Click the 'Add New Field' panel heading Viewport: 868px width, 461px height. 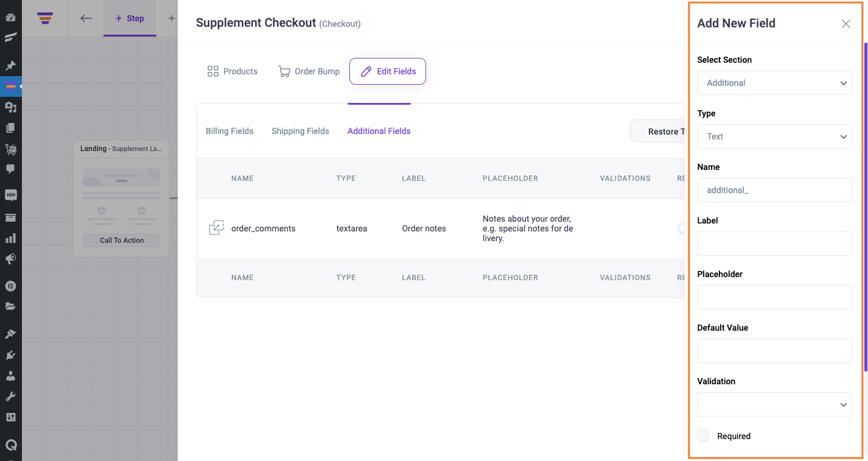pos(737,23)
